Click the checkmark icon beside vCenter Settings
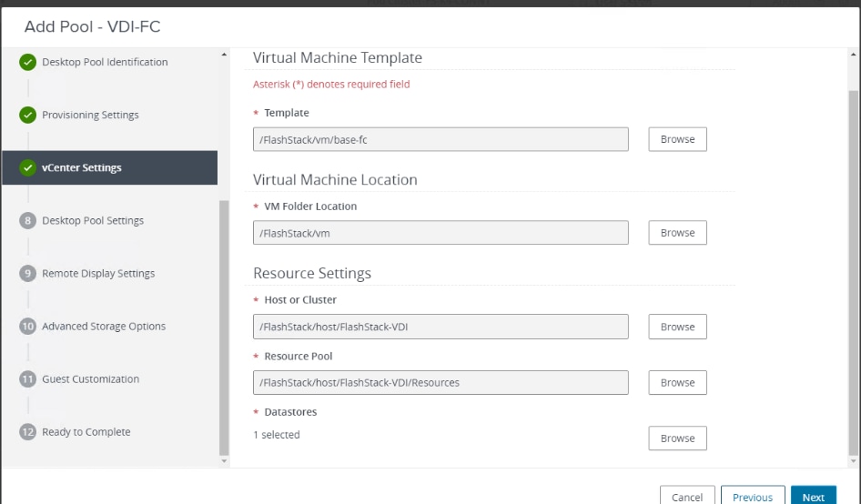861x504 pixels. pyautogui.click(x=28, y=168)
